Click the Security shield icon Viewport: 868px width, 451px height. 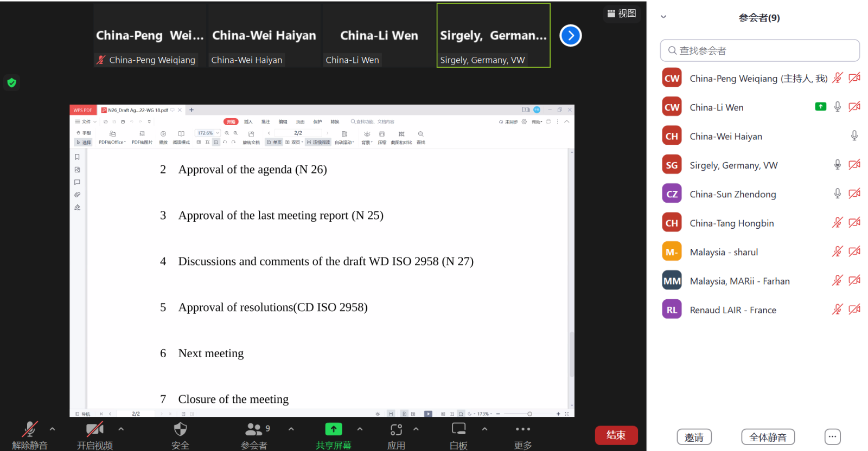180,430
